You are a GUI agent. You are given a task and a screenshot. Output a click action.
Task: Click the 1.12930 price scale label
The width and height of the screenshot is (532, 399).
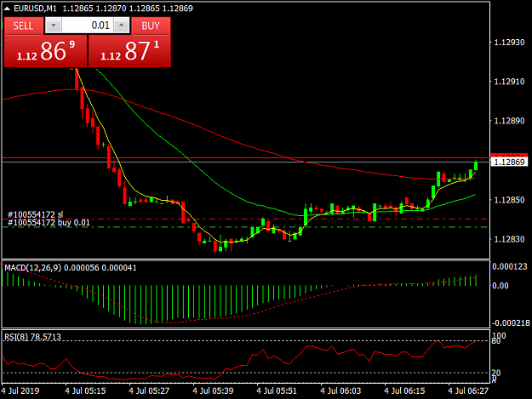coord(509,43)
